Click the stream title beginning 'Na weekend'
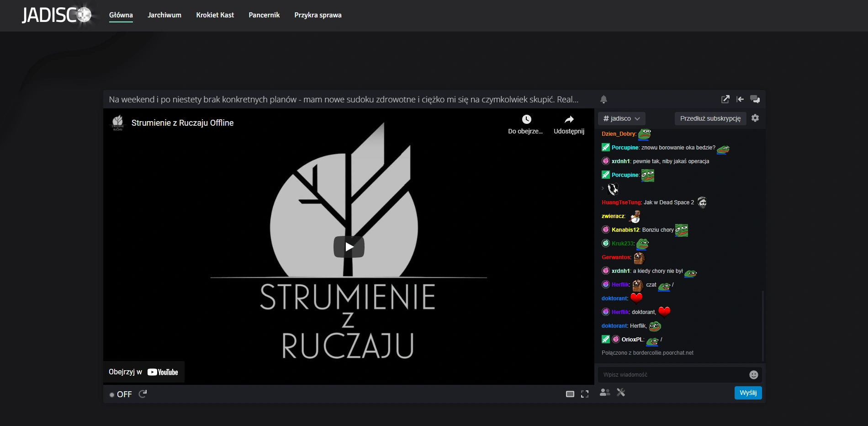Viewport: 868px width, 426px height. click(344, 99)
